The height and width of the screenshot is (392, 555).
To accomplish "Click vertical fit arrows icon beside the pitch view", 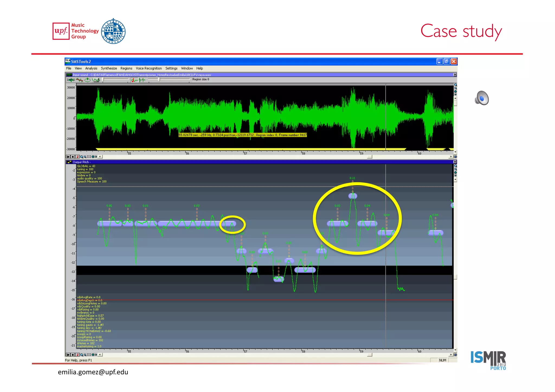I will [455, 174].
